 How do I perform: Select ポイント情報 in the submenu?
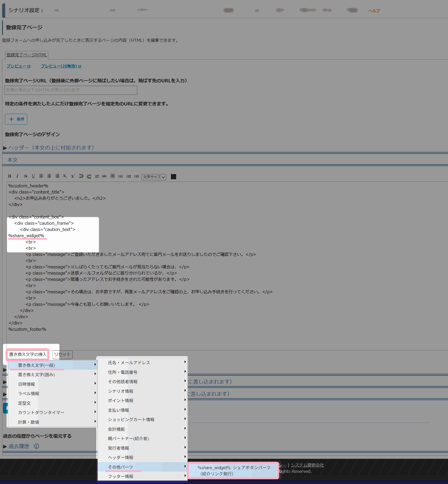tap(121, 401)
